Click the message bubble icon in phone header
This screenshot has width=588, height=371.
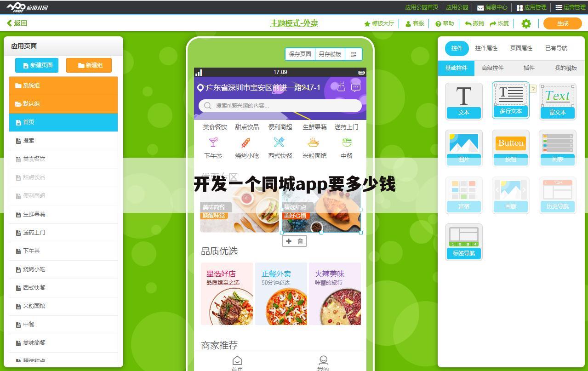click(x=356, y=87)
